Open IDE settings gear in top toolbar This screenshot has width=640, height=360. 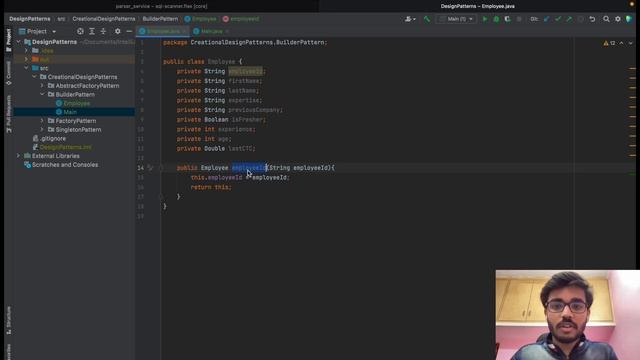618,19
